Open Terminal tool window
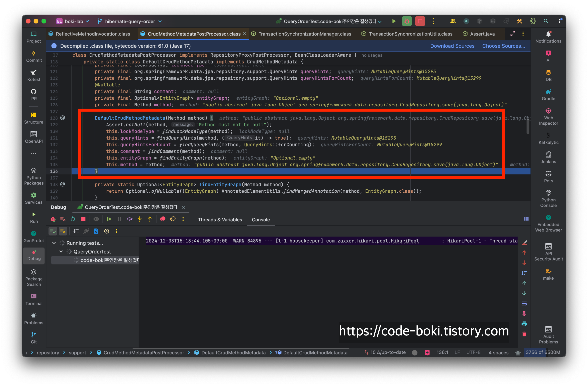Viewport: 588px width, 386px height. pos(34,299)
